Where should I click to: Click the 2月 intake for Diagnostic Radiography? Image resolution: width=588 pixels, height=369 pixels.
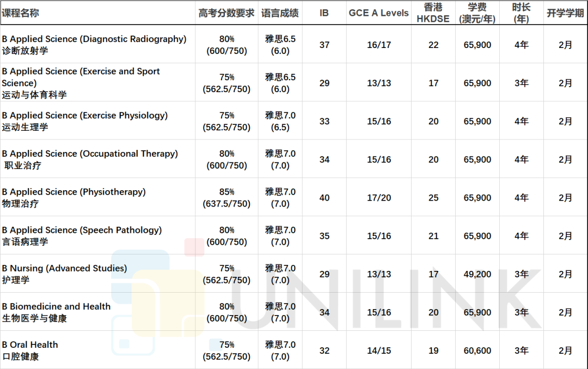point(566,45)
